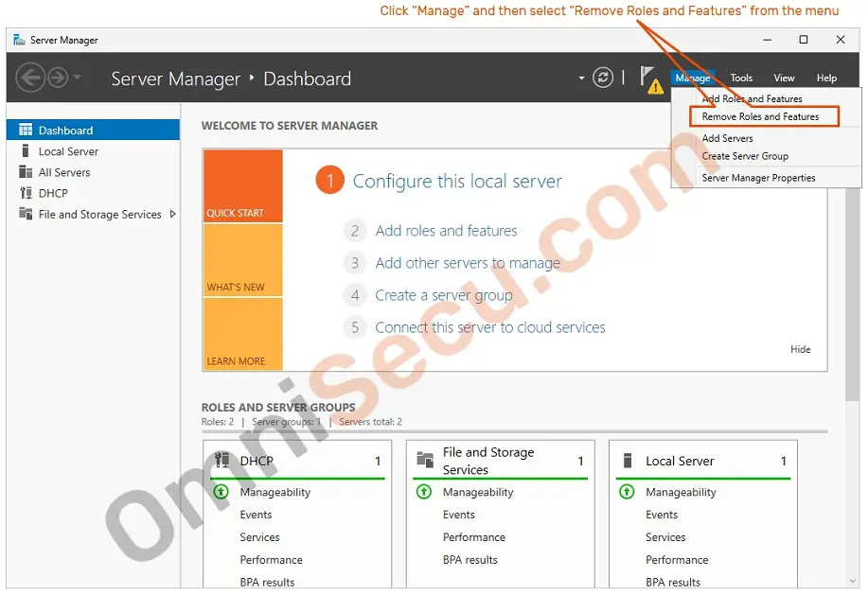Open Manageability in DHCP tile

click(x=275, y=492)
